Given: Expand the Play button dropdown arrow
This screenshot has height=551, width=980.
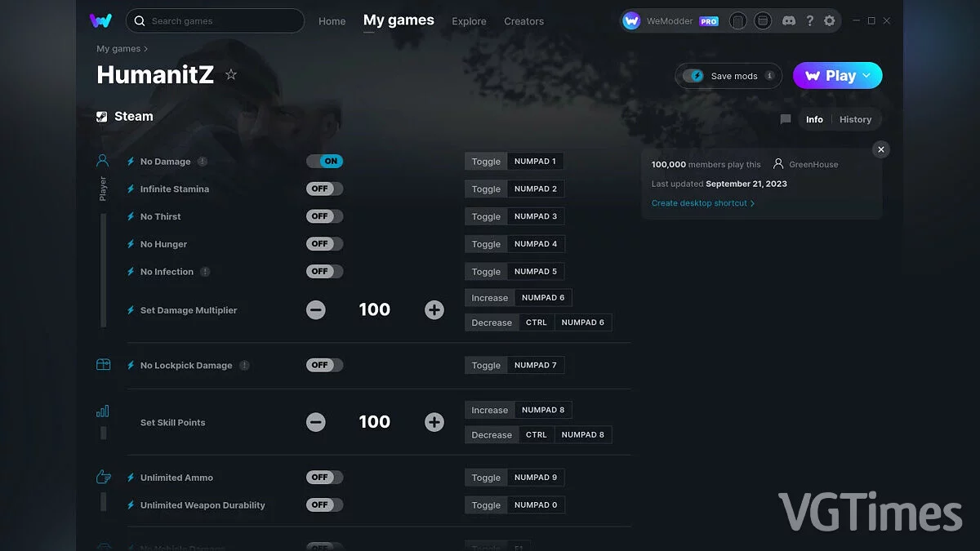Looking at the screenshot, I should 866,76.
